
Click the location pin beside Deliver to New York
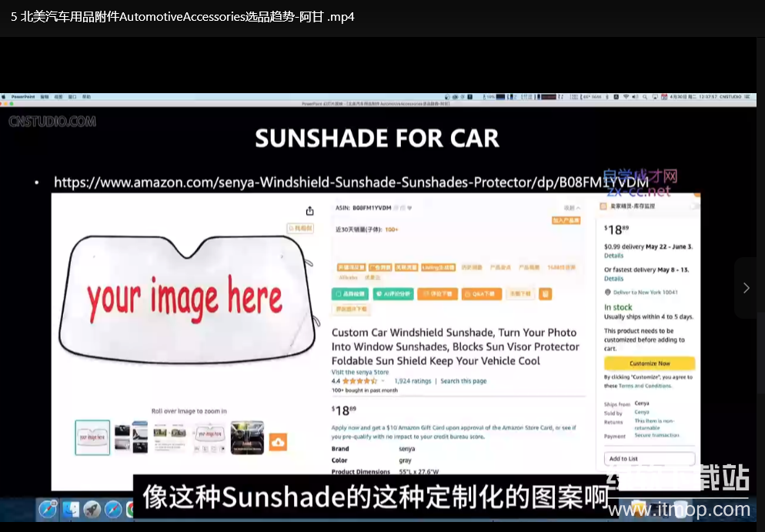607,293
